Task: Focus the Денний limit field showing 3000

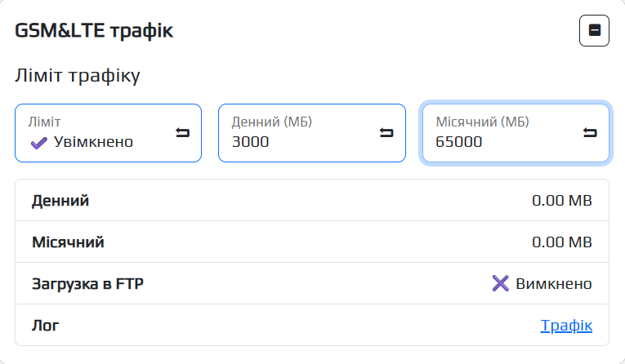Action: [294, 142]
